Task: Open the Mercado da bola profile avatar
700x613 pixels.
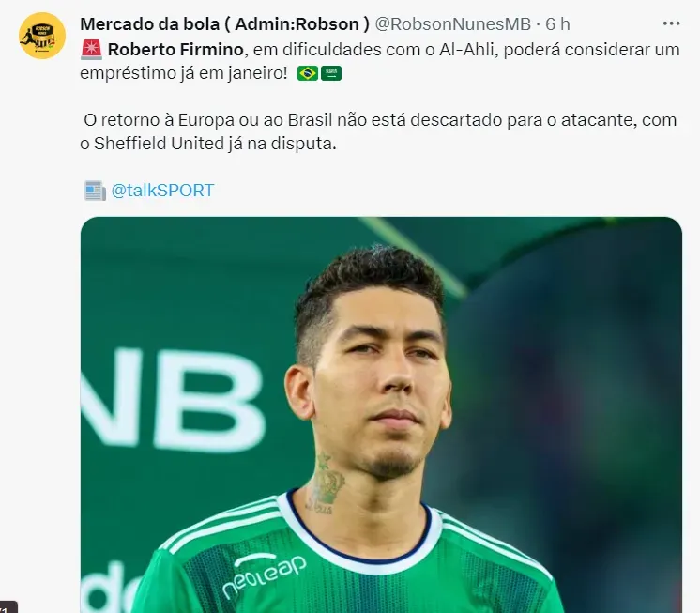Action: (x=42, y=36)
